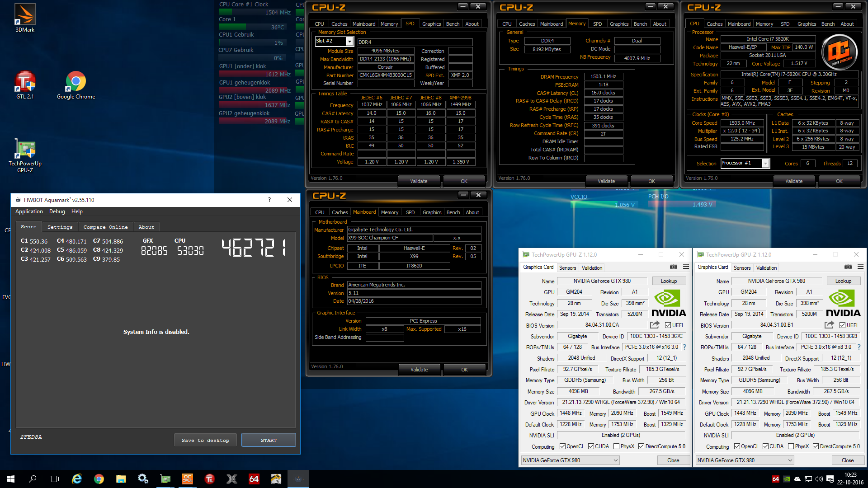The width and height of the screenshot is (868, 488).
Task: Toggle the CUDA checkbox in the right GPU-Z
Action: (x=765, y=446)
